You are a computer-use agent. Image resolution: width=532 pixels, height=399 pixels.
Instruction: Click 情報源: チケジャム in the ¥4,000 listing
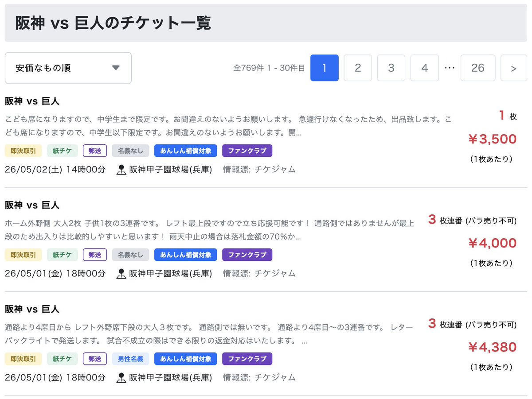[259, 274]
